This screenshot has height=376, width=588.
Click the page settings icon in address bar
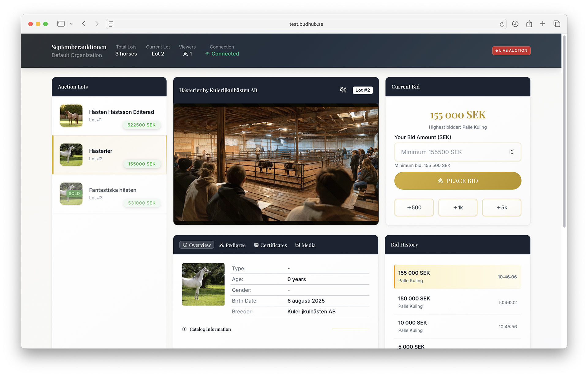[x=111, y=24]
